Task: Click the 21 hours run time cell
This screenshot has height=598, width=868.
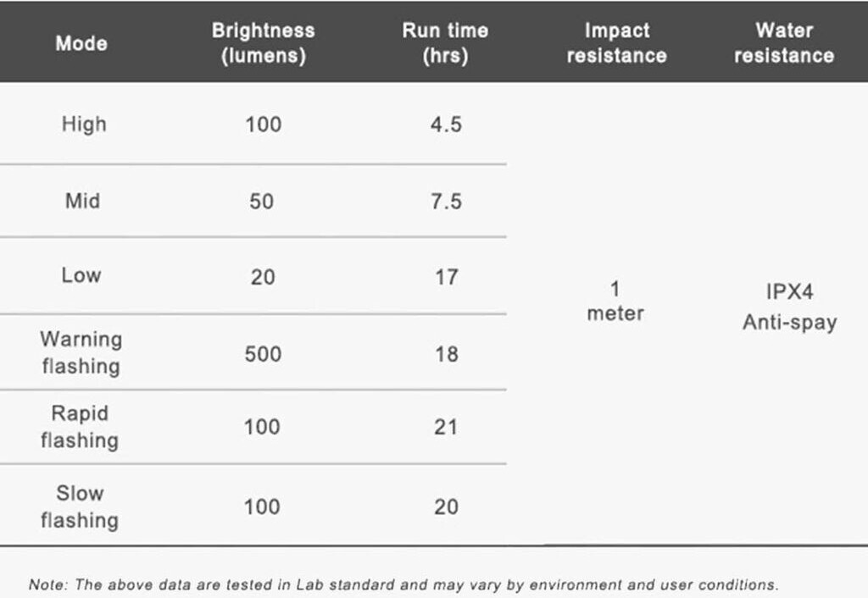Action: click(446, 427)
